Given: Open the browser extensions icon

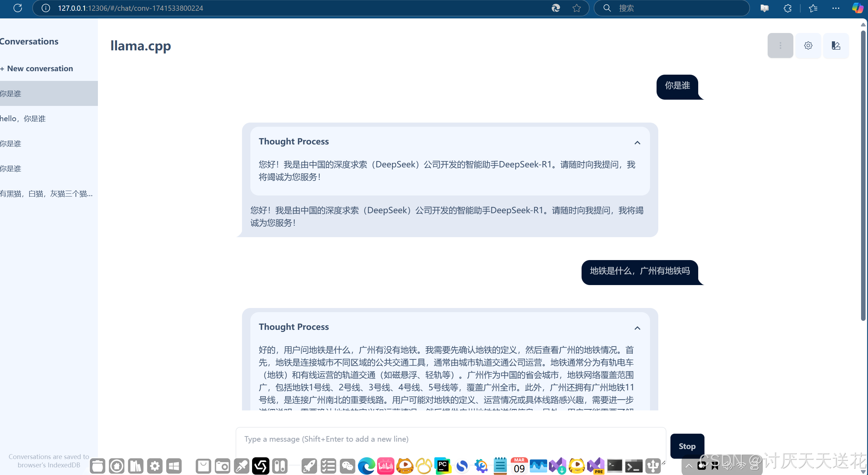Looking at the screenshot, I should [x=787, y=8].
